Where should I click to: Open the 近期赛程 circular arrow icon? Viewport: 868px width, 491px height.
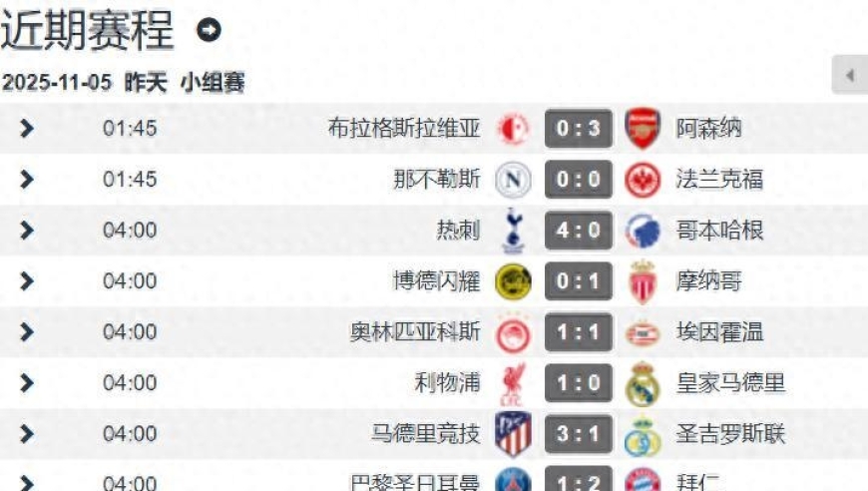[208, 31]
